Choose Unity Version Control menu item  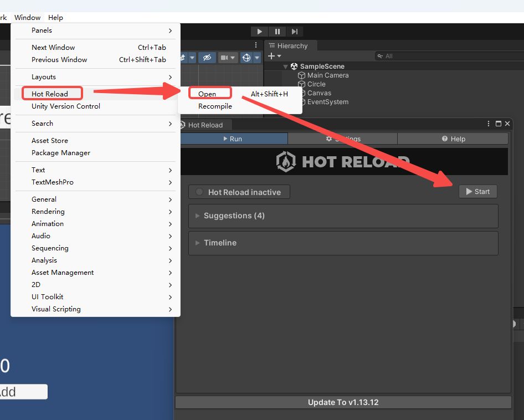pos(96,106)
